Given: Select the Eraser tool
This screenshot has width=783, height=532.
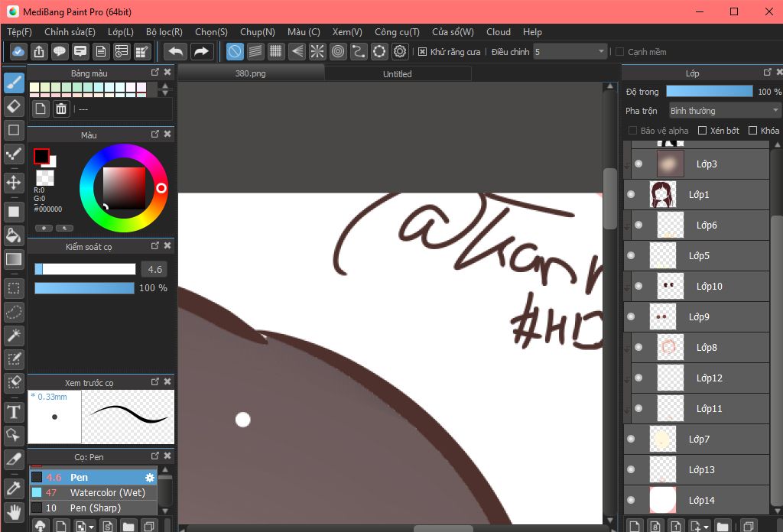Looking at the screenshot, I should coord(14,106).
